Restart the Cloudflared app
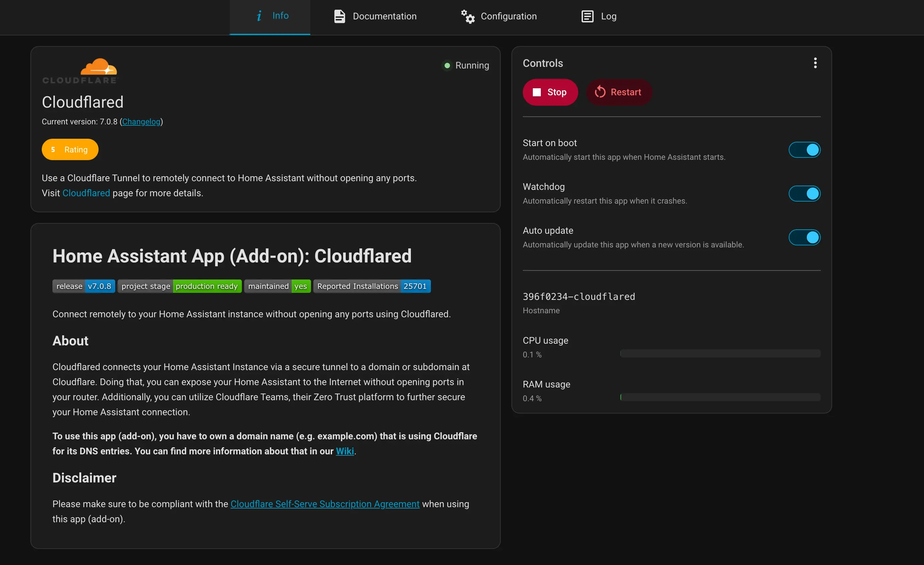The width and height of the screenshot is (924, 565). point(619,92)
